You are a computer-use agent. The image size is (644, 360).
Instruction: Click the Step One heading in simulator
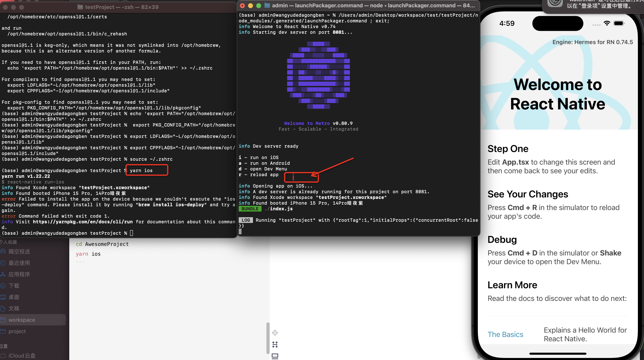(508, 148)
